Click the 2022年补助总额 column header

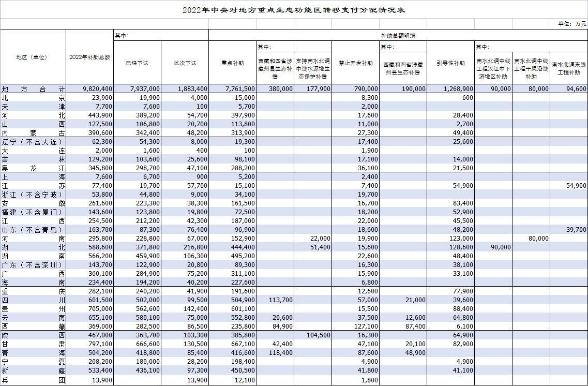click(89, 57)
